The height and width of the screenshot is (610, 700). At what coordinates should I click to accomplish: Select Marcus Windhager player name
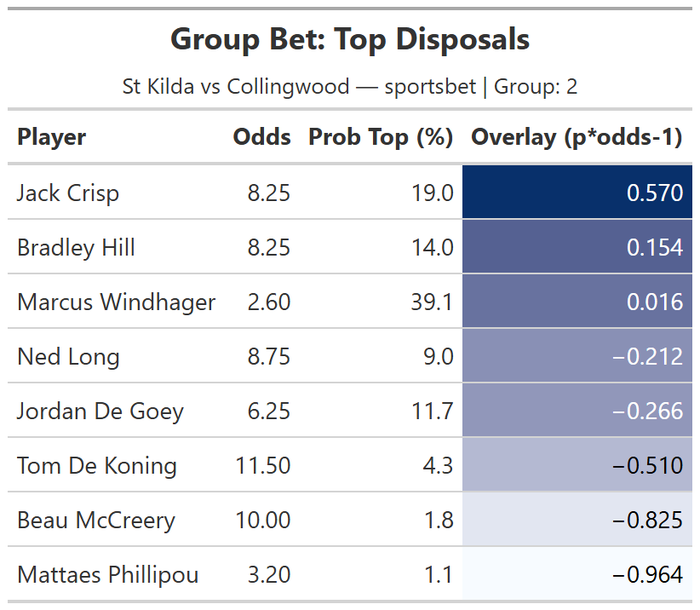click(116, 302)
